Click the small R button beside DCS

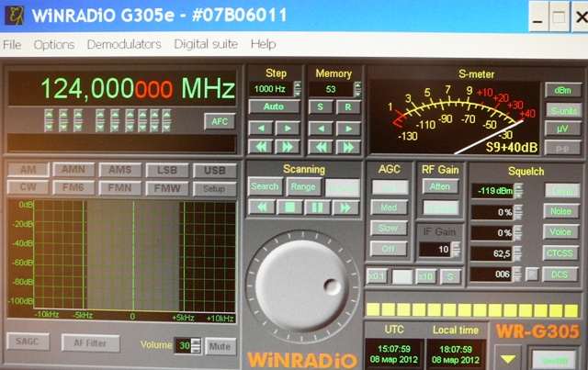point(531,275)
